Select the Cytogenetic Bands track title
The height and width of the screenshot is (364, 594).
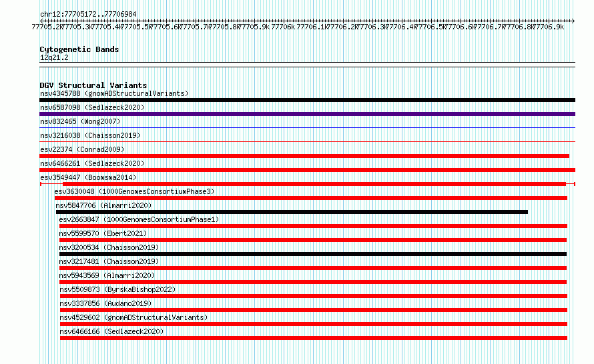click(79, 49)
